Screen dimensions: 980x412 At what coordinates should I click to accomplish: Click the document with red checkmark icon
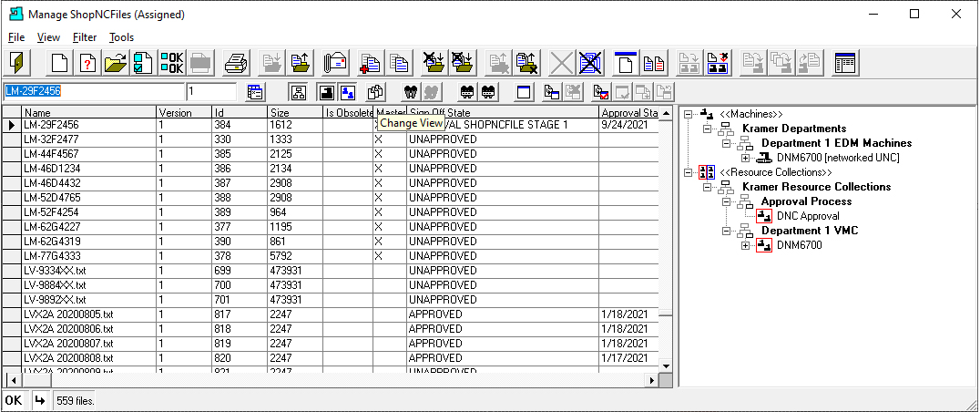[x=600, y=92]
